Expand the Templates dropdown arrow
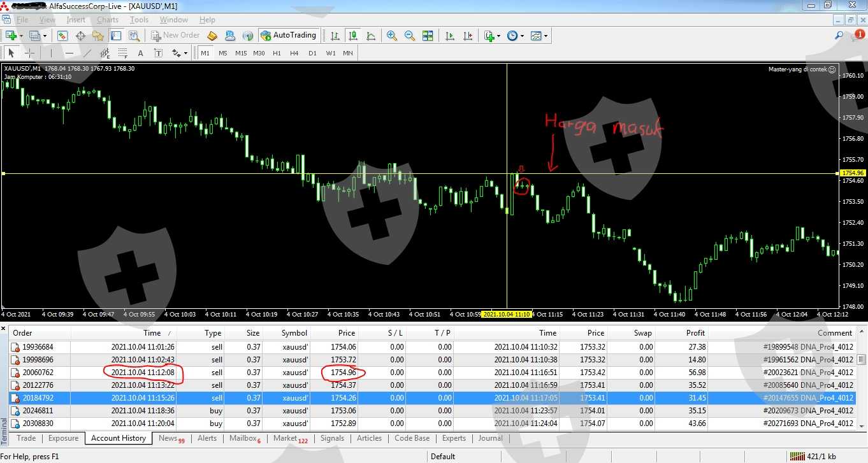 pyautogui.click(x=546, y=36)
